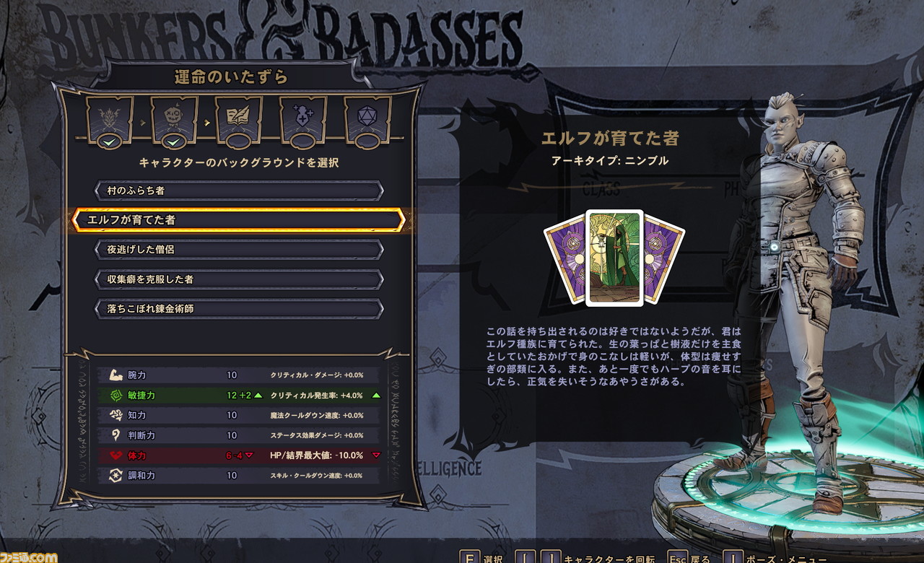This screenshot has width=924, height=563.
Task: Open the character appearance step icon
Action: click(174, 116)
